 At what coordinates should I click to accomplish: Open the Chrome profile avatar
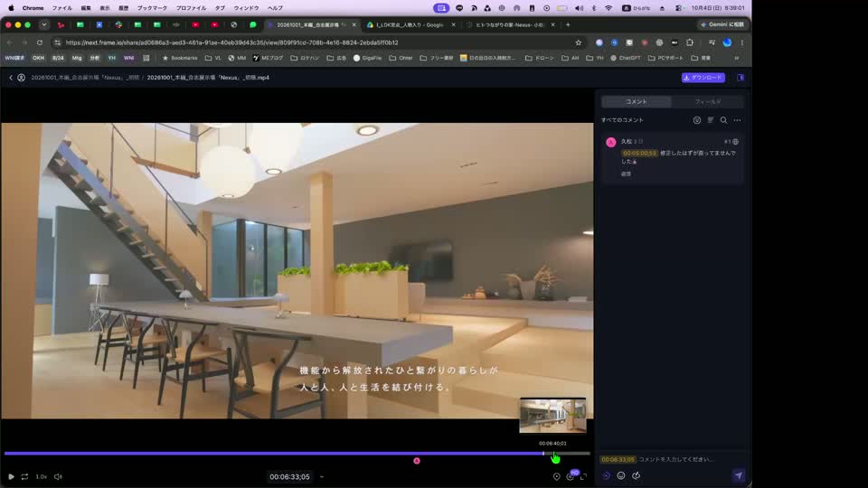727,42
